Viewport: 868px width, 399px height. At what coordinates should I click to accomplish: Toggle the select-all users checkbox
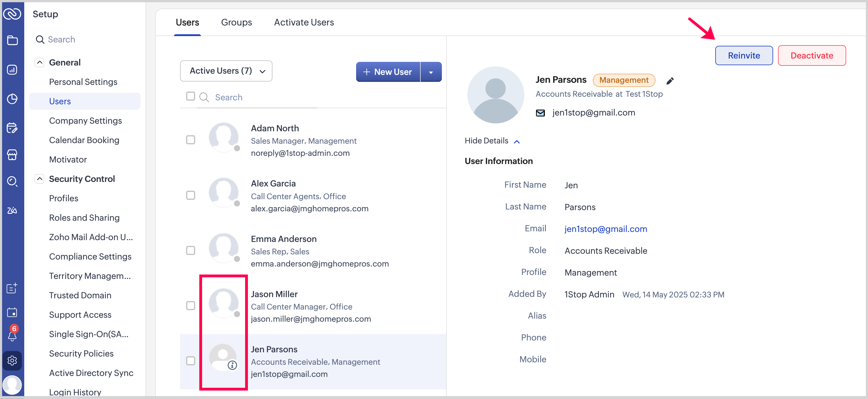(190, 96)
